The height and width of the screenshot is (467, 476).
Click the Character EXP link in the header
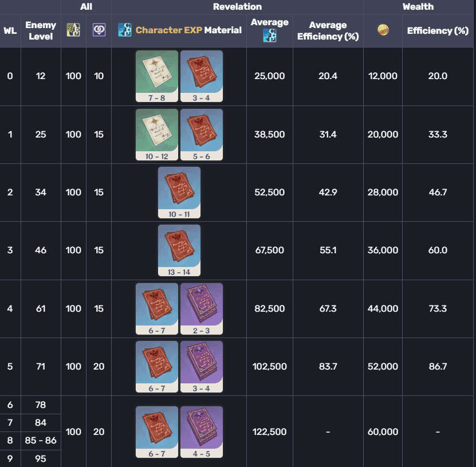click(x=165, y=29)
